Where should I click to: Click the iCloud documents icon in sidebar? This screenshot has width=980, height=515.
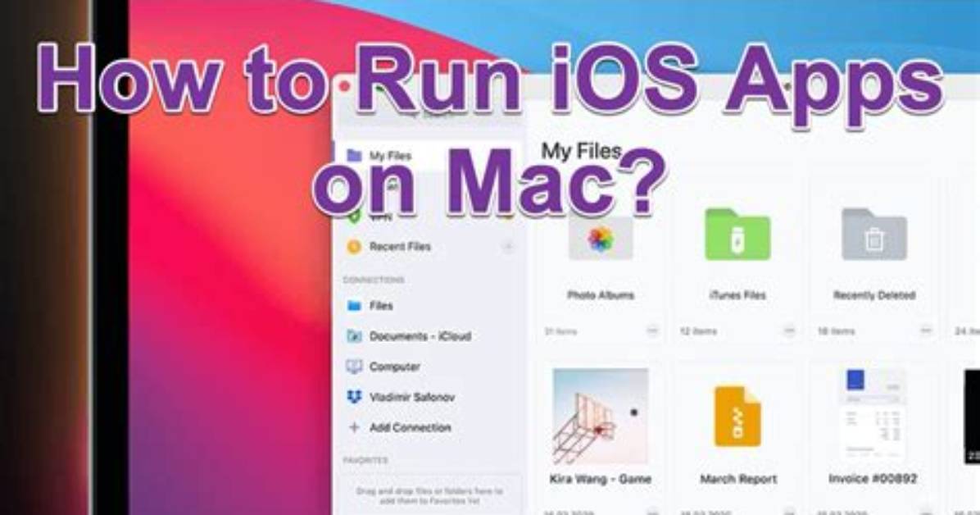tap(354, 336)
